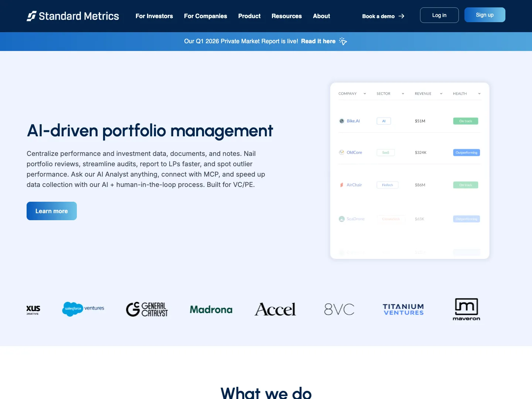Viewport: 532px width, 399px height.
Task: Click the Outperforming badge for OldCore
Action: pyautogui.click(x=467, y=153)
